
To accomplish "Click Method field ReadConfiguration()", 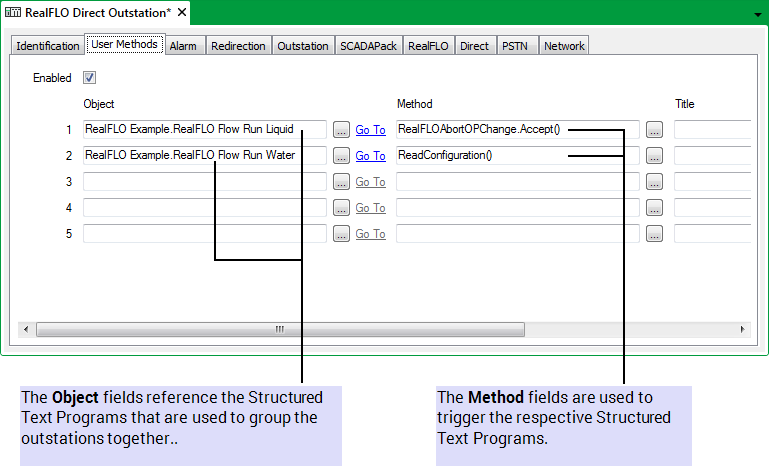I will pos(517,155).
